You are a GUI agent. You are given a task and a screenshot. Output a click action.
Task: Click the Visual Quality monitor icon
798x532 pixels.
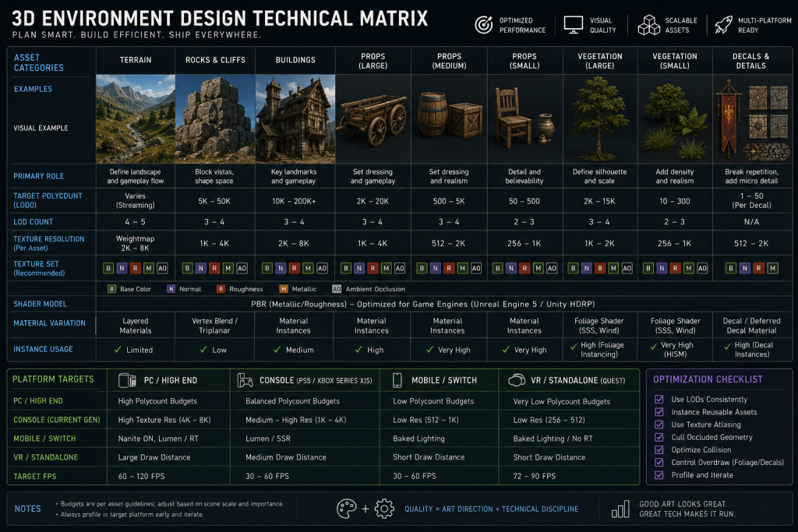tap(573, 24)
